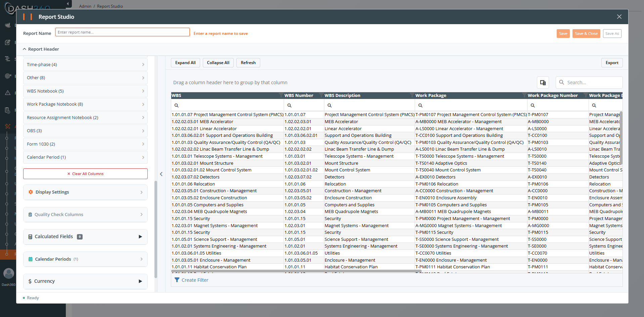Click Clear All Columns button
This screenshot has width=644, height=317.
pyautogui.click(x=85, y=174)
